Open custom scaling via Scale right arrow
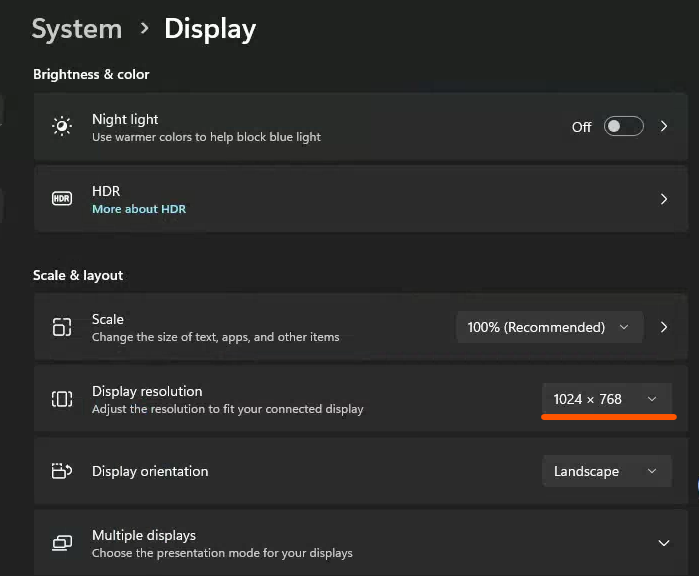 (x=664, y=327)
